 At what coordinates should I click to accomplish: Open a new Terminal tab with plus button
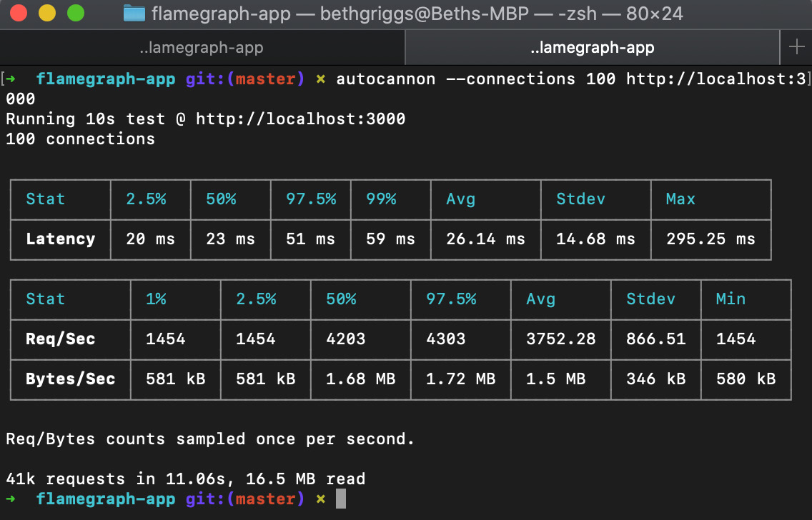pyautogui.click(x=796, y=47)
